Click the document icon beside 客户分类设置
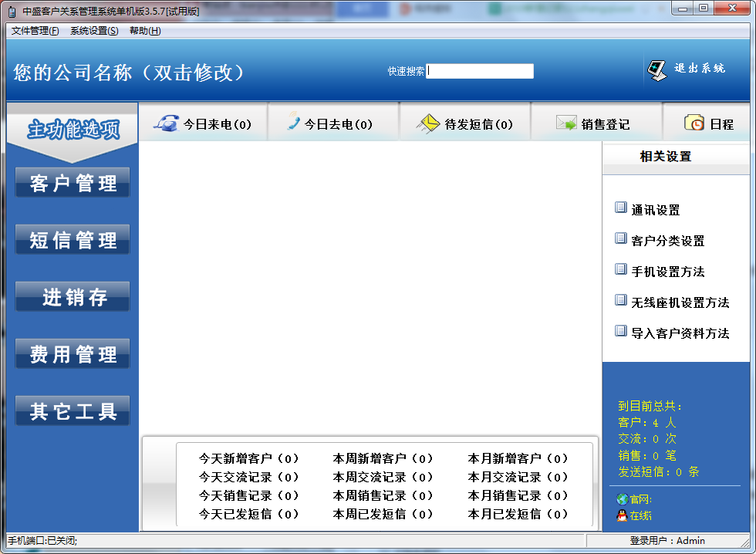 pyautogui.click(x=620, y=238)
